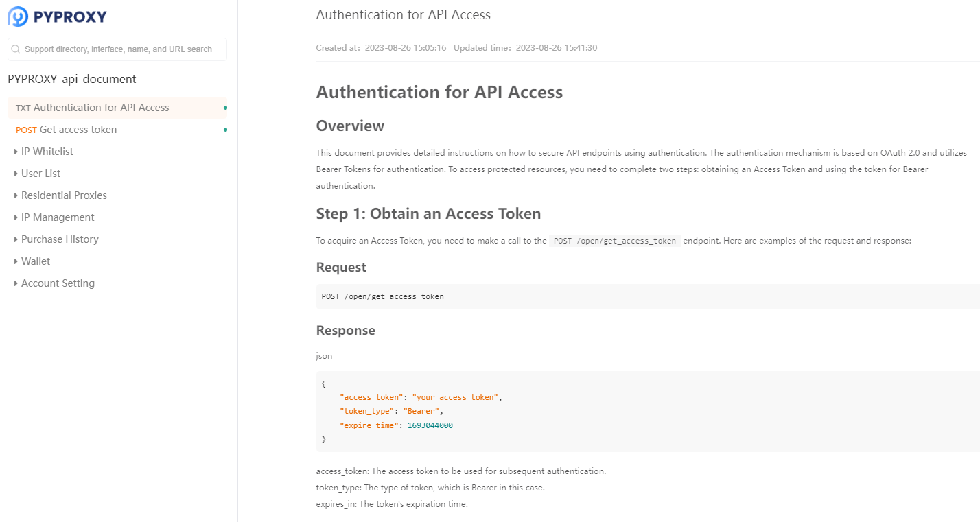The width and height of the screenshot is (980, 522).
Task: Open the POST Get access token entry
Action: 117,130
